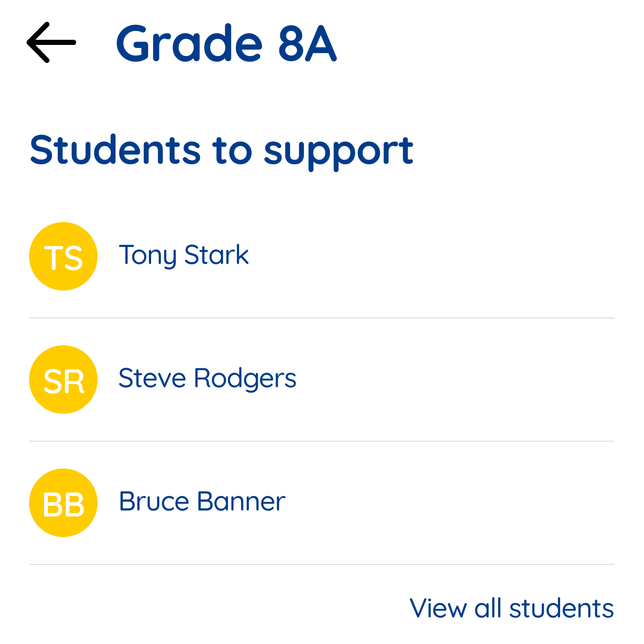This screenshot has height=644, width=644.
Task: Click the name text Bruce Banner
Action: pyautogui.click(x=202, y=502)
